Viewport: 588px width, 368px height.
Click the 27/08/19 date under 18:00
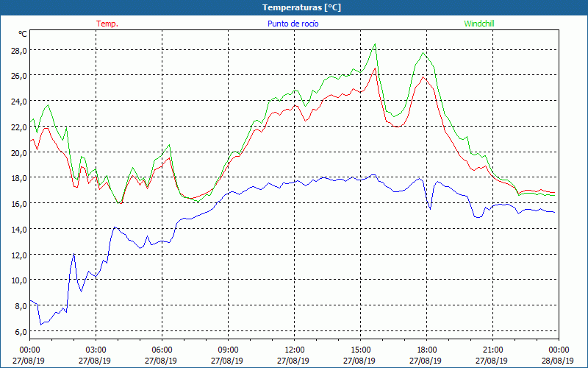pyautogui.click(x=426, y=361)
